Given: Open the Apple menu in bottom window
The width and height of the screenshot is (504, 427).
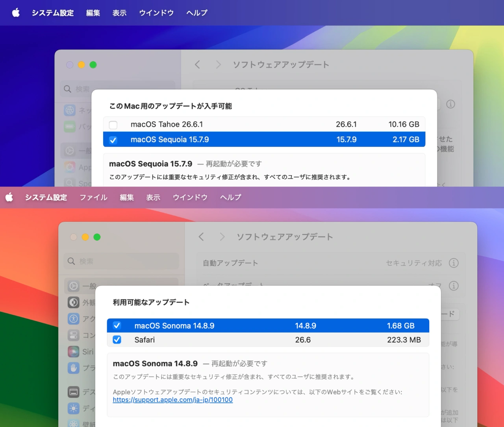Looking at the screenshot, I should pos(9,197).
